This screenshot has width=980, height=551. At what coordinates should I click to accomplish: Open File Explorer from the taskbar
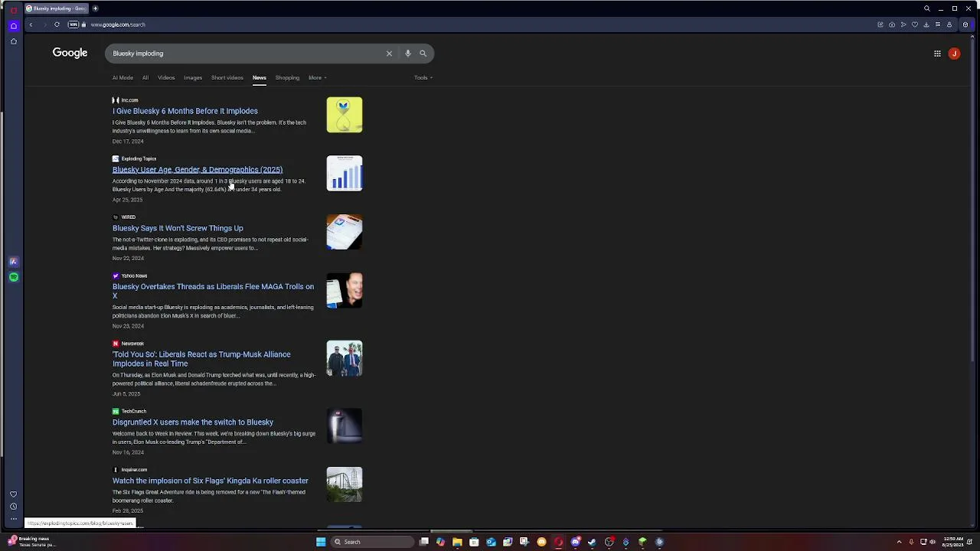click(457, 542)
